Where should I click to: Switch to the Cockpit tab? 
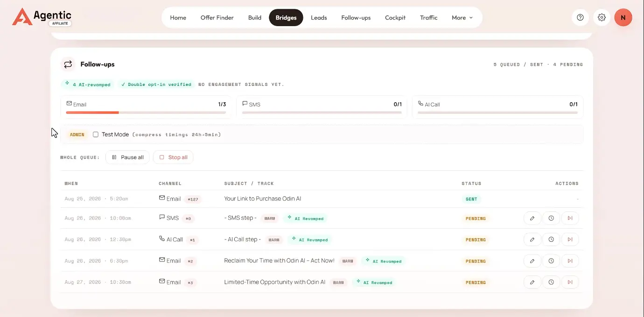click(x=395, y=18)
